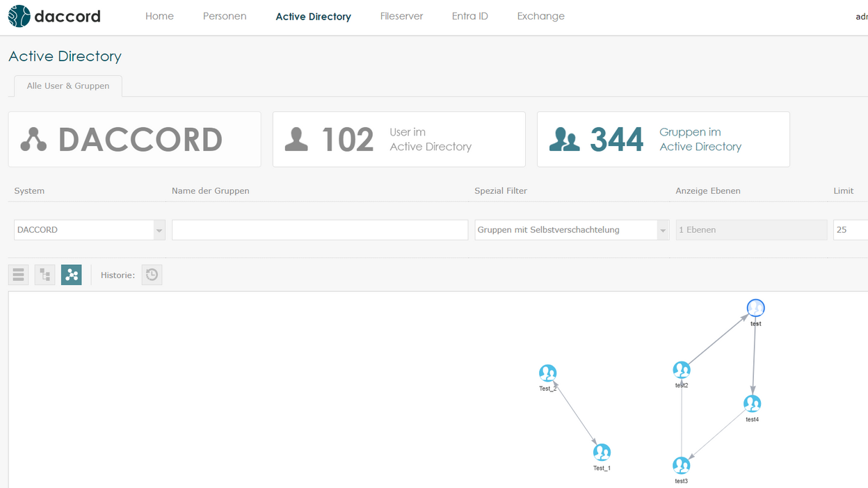Screen dimensions: 868x488
Task: Select the test4 group node
Action: 752,404
